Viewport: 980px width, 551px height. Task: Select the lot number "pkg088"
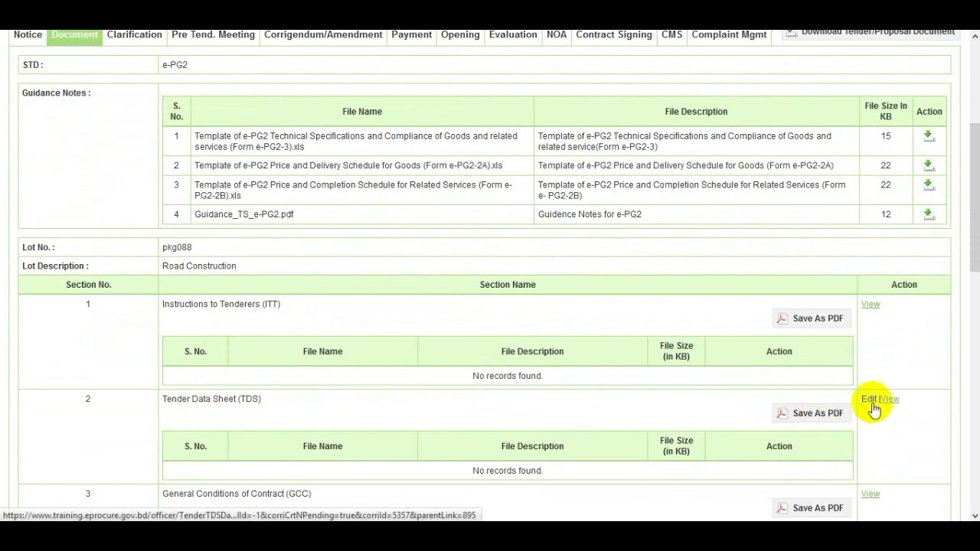click(177, 248)
